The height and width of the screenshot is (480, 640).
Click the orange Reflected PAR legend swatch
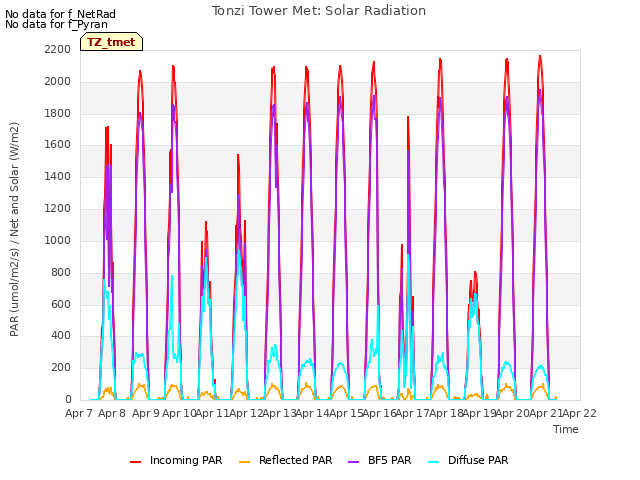click(x=244, y=462)
